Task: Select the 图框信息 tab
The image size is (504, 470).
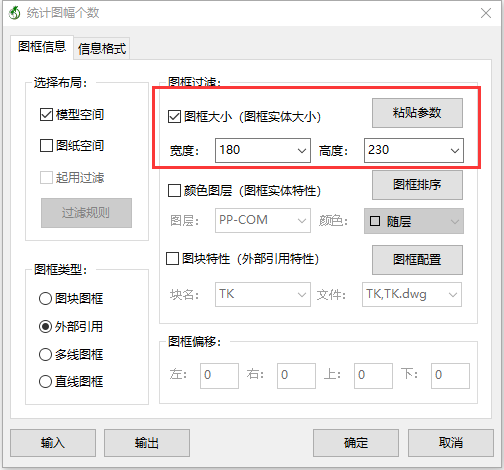Action: (x=42, y=47)
